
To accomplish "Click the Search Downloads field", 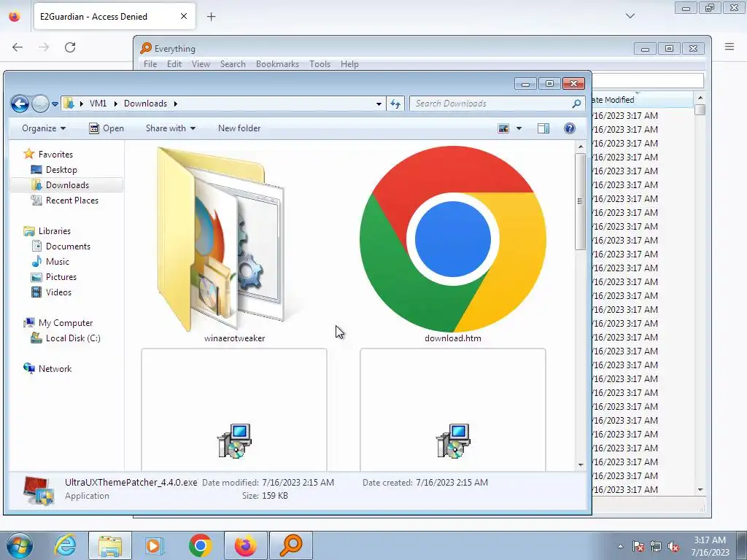I will pyautogui.click(x=498, y=104).
